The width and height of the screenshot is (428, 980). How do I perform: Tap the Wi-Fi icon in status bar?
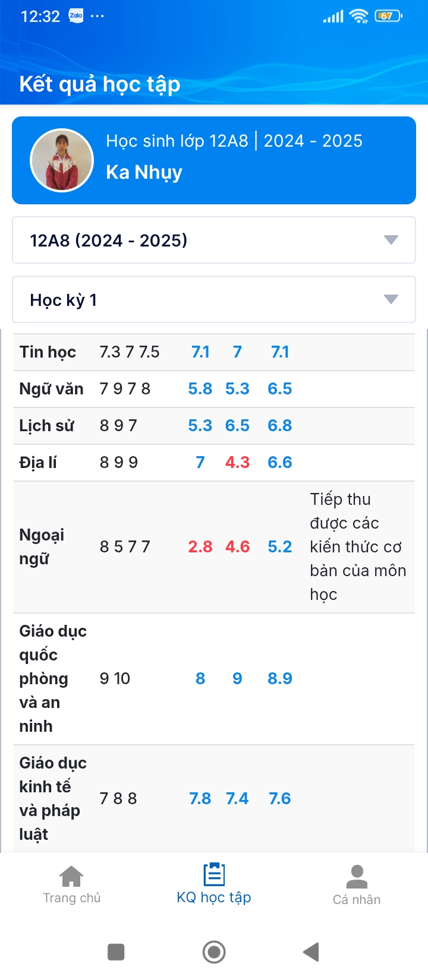click(359, 16)
